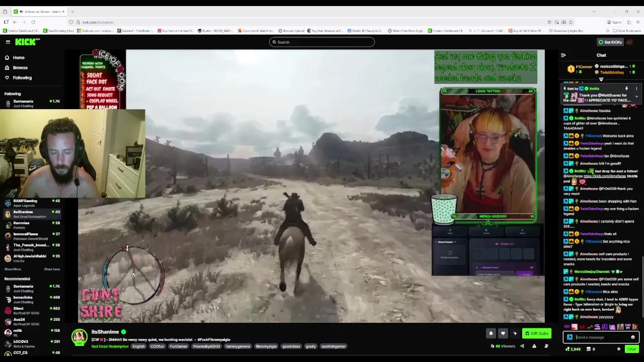644x362 pixels.
Task: Select the Varietygamers tag
Action: [237, 346]
